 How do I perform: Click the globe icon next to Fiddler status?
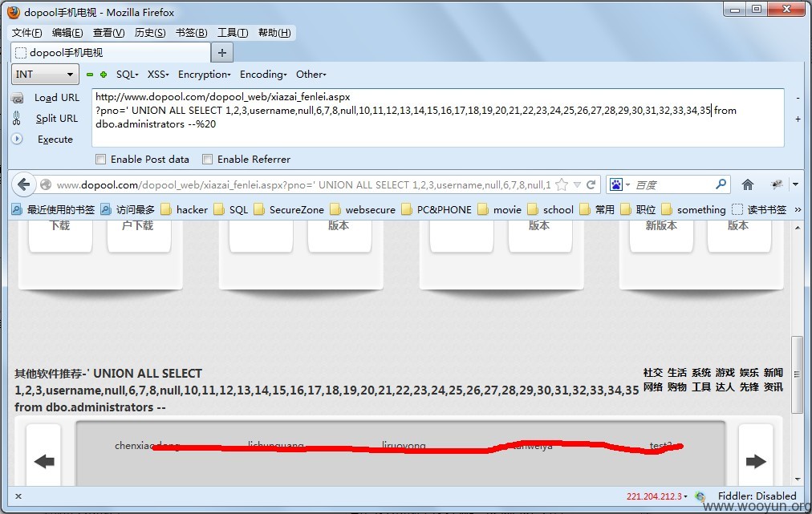click(700, 496)
